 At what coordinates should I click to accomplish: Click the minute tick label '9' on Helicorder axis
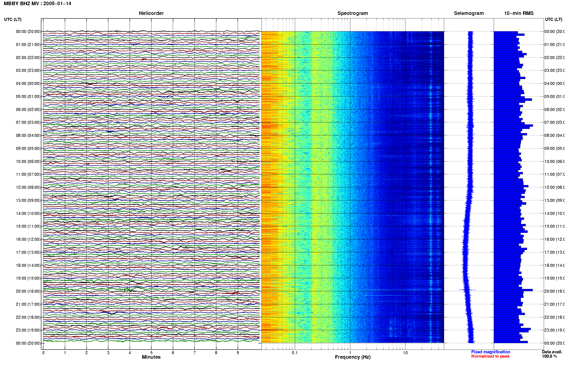[x=238, y=353]
